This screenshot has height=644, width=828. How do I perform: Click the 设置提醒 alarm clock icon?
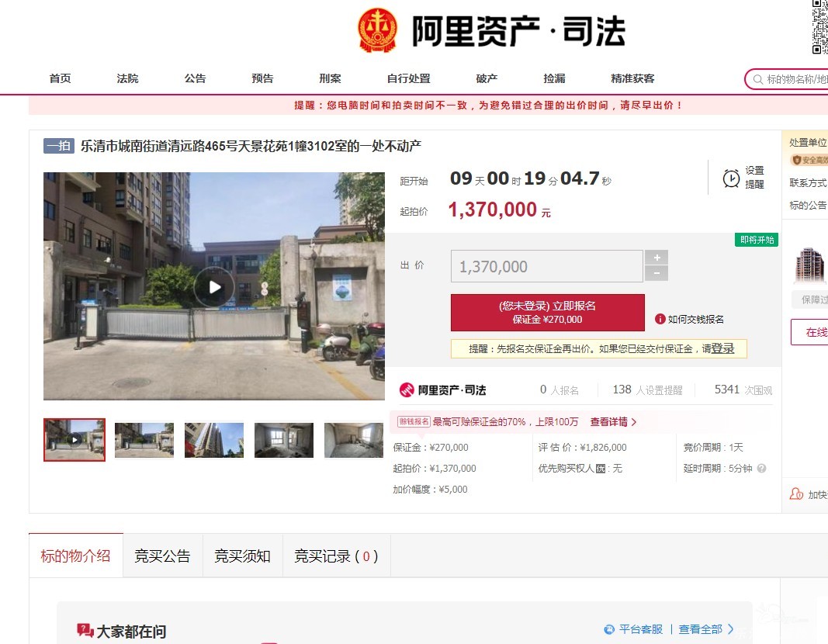click(x=731, y=178)
